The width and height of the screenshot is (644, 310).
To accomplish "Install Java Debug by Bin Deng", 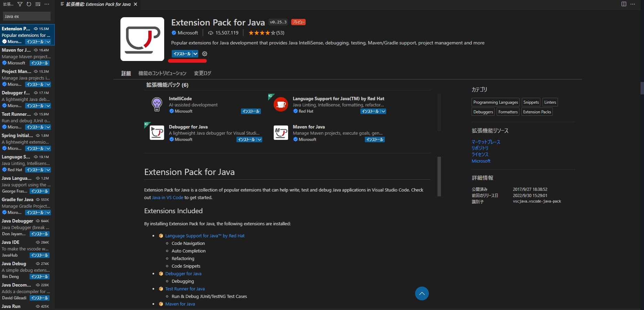I will click(x=40, y=277).
